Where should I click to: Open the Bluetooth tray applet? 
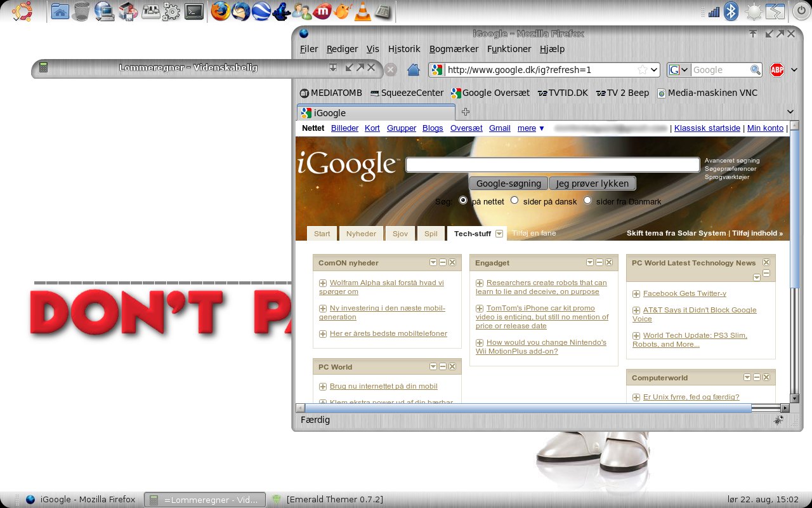coord(731,11)
